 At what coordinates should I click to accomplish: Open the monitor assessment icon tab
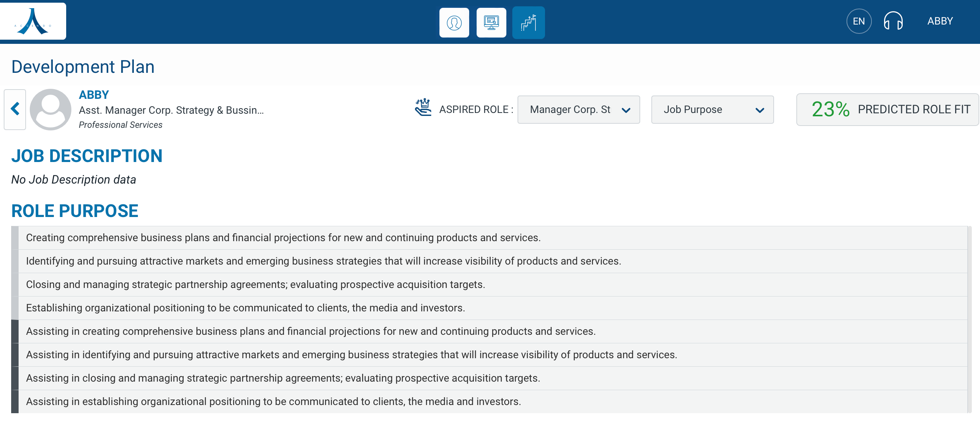coord(491,22)
